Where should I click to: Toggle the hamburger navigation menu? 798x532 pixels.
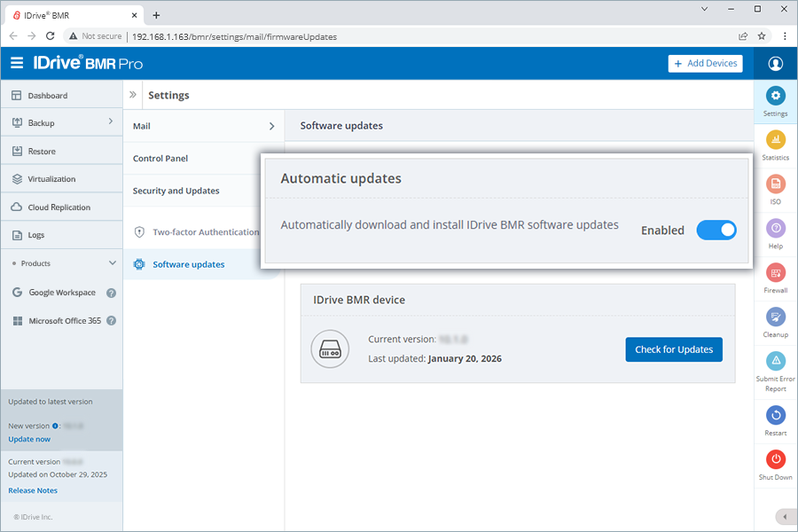17,63
